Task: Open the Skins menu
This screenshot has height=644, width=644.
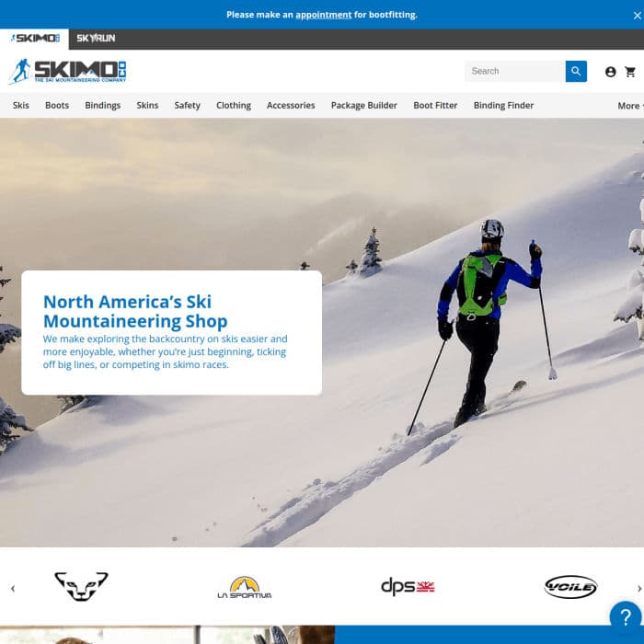Action: click(147, 106)
